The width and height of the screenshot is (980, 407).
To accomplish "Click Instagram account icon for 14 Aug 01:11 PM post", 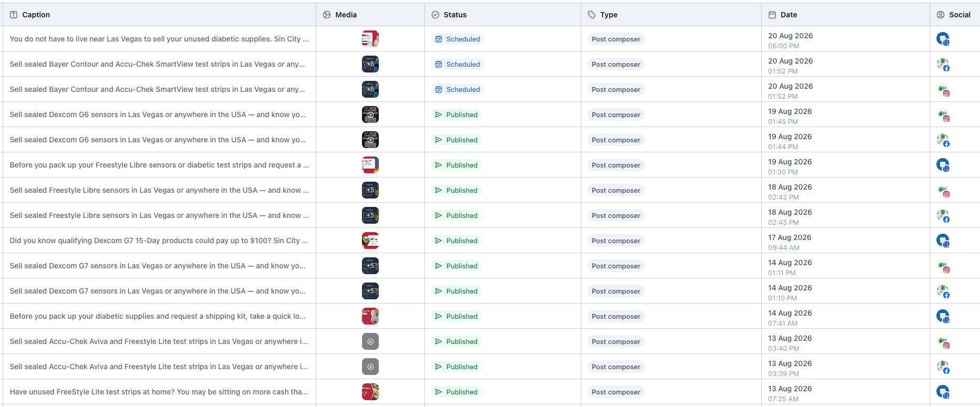I will (943, 266).
